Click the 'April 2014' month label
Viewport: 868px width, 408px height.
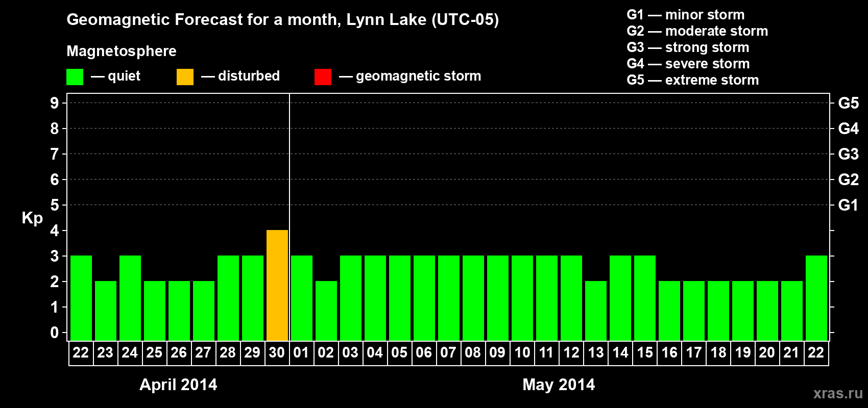pos(179,385)
